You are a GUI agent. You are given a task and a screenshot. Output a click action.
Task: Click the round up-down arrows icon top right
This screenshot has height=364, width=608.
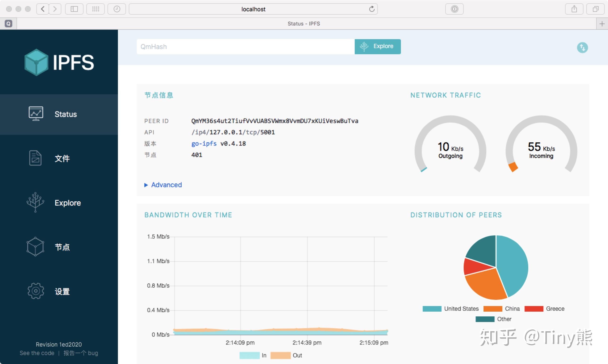pyautogui.click(x=582, y=48)
